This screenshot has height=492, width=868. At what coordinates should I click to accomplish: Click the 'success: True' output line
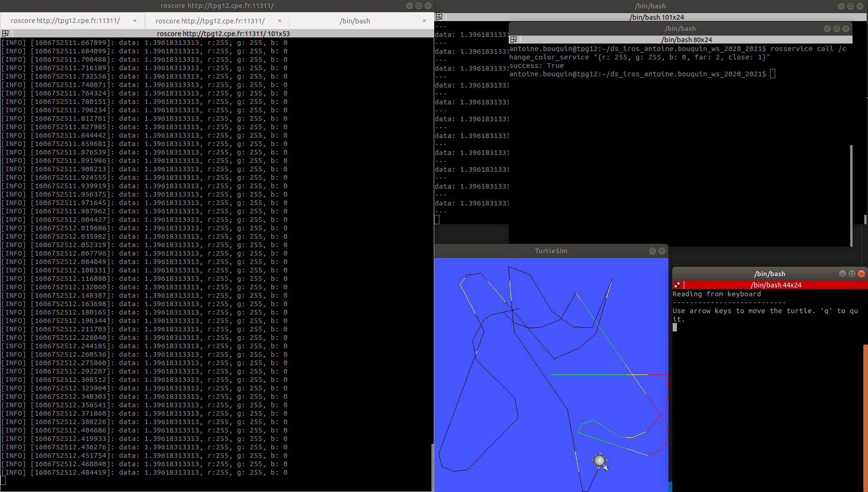(536, 66)
